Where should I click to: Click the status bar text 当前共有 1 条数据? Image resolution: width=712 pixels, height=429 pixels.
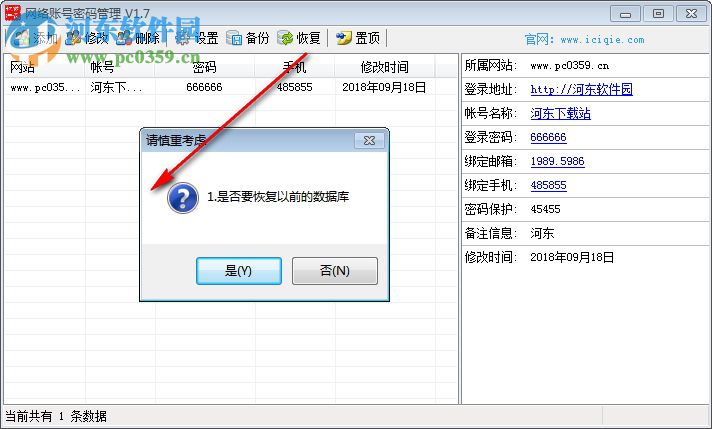tap(56, 416)
